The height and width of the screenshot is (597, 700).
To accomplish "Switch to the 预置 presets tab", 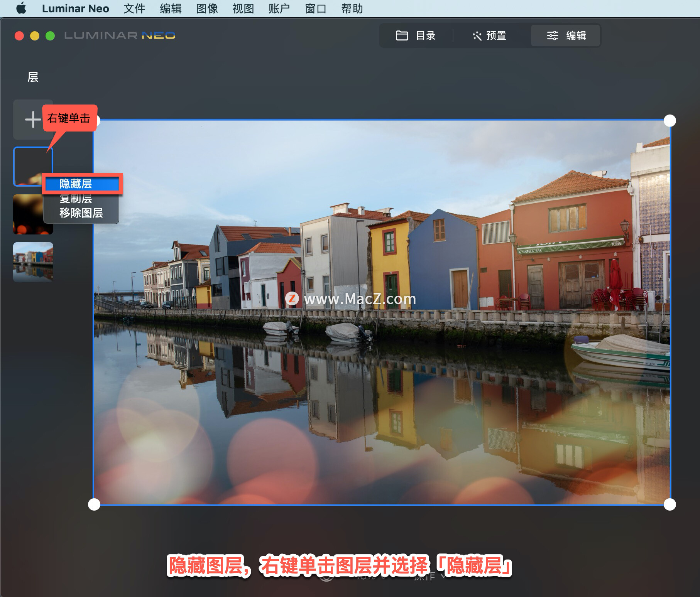I will [490, 35].
